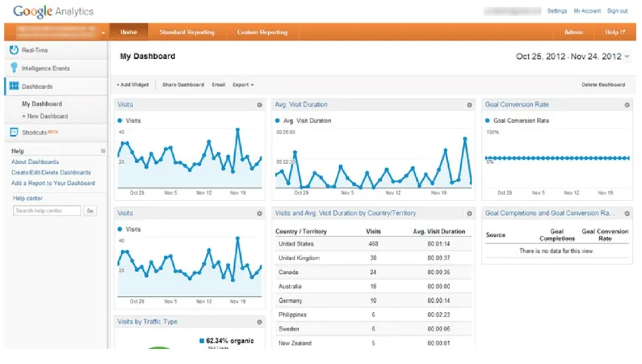Open gear of Goal Completions widget
This screenshot has height=364, width=642.
pyautogui.click(x=627, y=213)
